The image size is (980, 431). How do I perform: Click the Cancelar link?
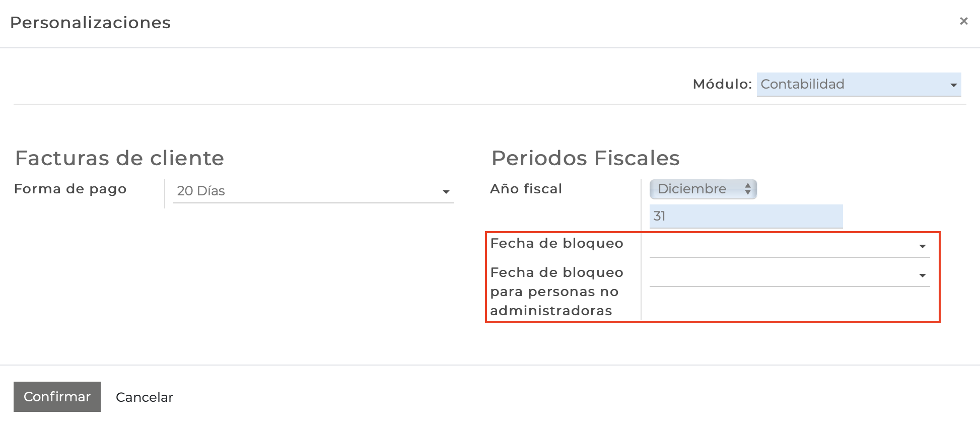[x=144, y=397]
